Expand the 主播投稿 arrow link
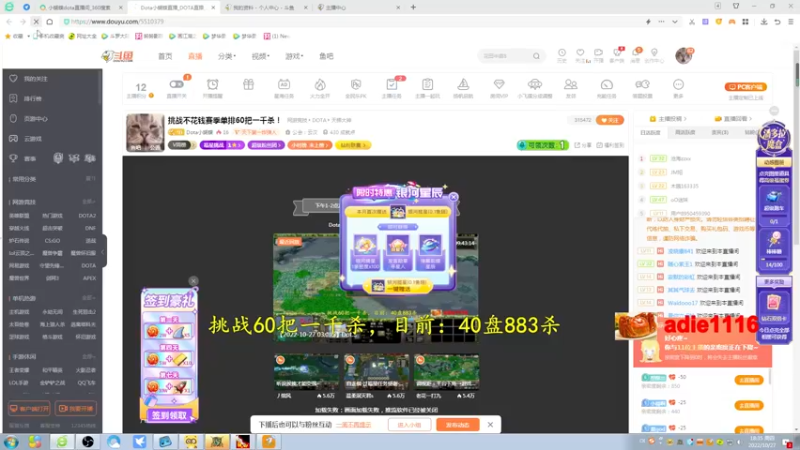 click(671, 119)
